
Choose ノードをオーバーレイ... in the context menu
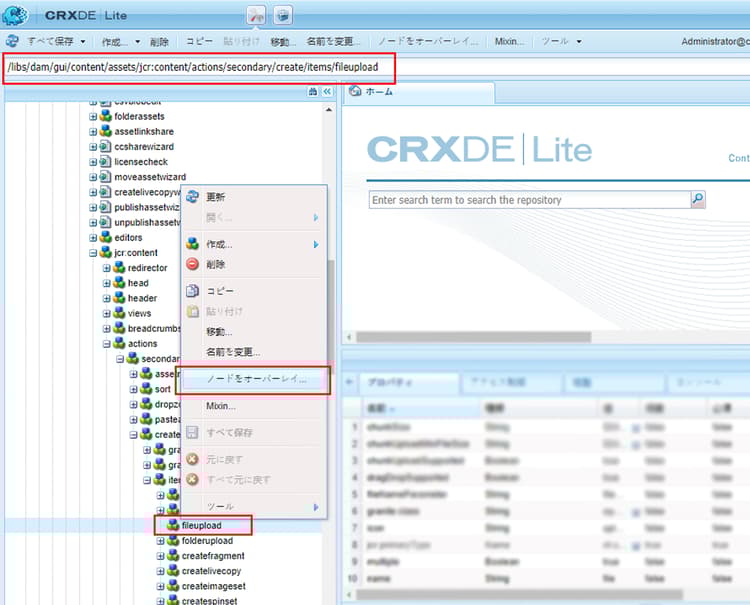pyautogui.click(x=254, y=379)
